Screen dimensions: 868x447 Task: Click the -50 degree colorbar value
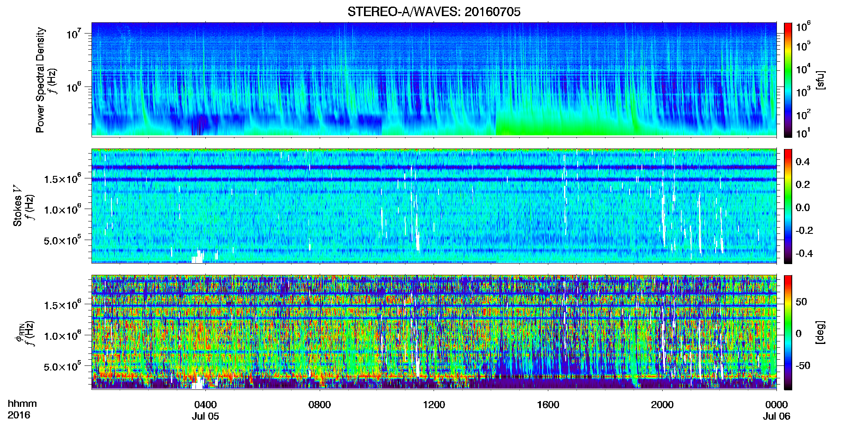tap(803, 365)
